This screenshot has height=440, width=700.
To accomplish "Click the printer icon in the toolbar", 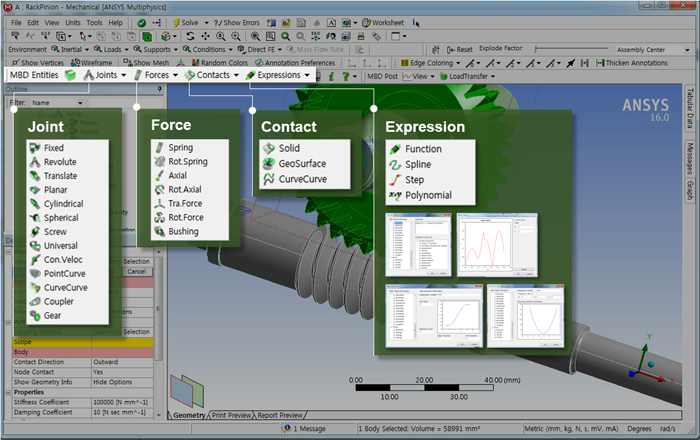I will click(361, 36).
